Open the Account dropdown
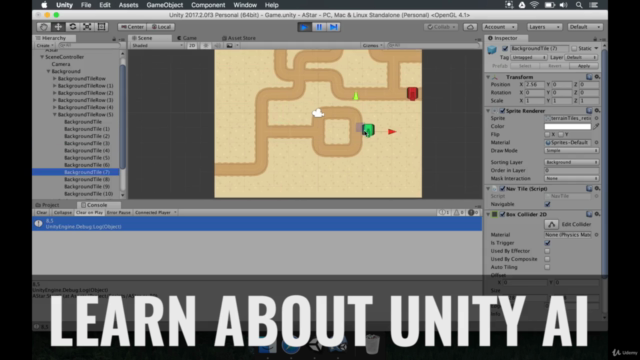This screenshot has height=360, width=640. click(500, 27)
